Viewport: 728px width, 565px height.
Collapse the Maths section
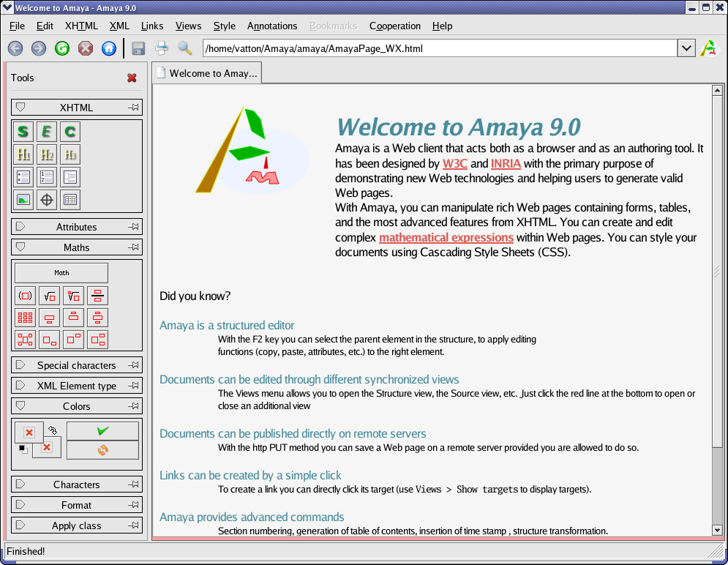pos(20,247)
